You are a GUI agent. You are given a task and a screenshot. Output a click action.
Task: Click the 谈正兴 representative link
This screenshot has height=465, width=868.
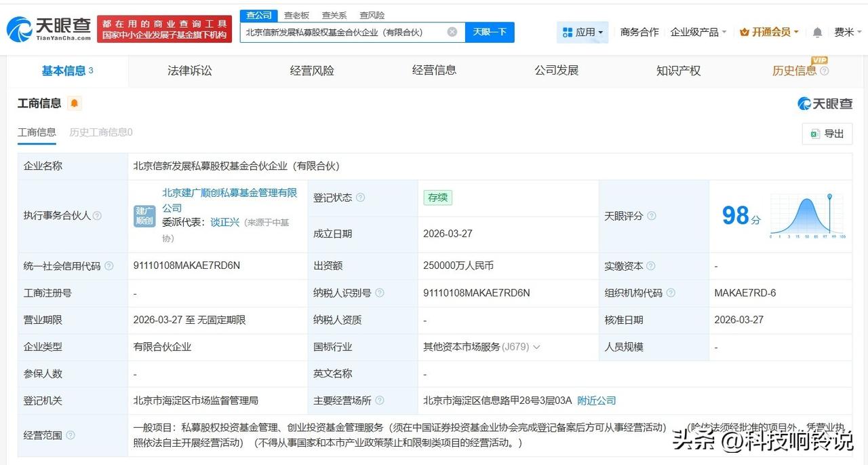pyautogui.click(x=224, y=222)
